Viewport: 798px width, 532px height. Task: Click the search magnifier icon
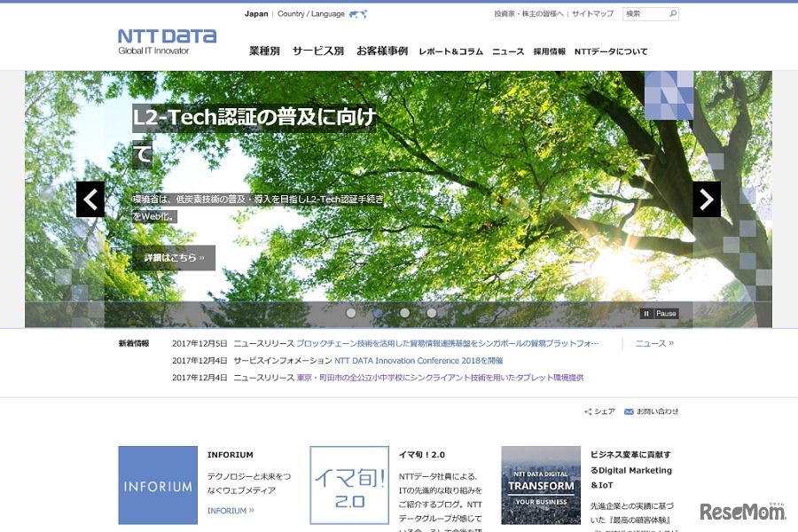pyautogui.click(x=673, y=14)
